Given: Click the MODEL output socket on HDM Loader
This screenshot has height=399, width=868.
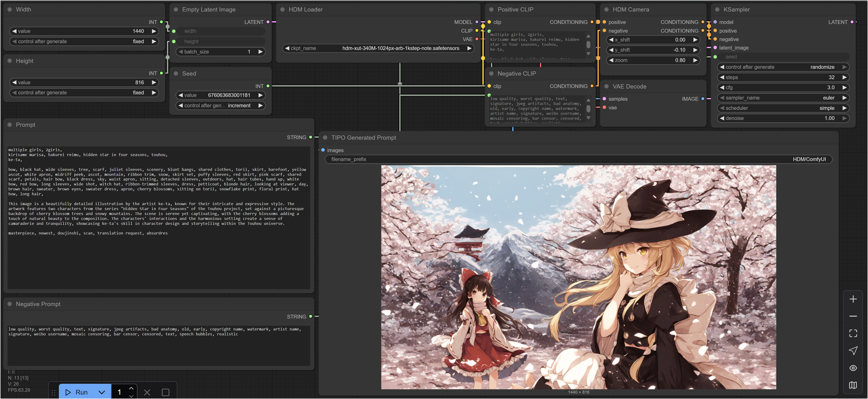Looking at the screenshot, I should click(477, 22).
